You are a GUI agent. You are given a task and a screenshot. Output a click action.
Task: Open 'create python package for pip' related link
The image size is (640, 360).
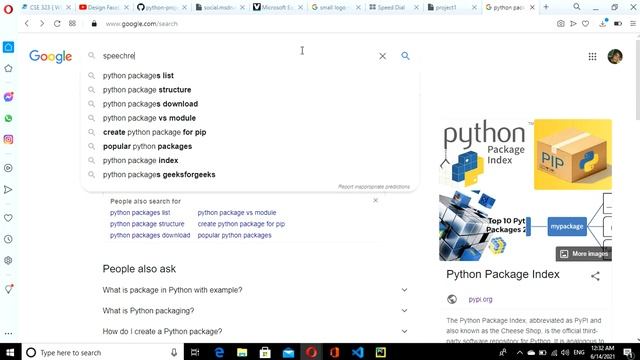pyautogui.click(x=241, y=224)
